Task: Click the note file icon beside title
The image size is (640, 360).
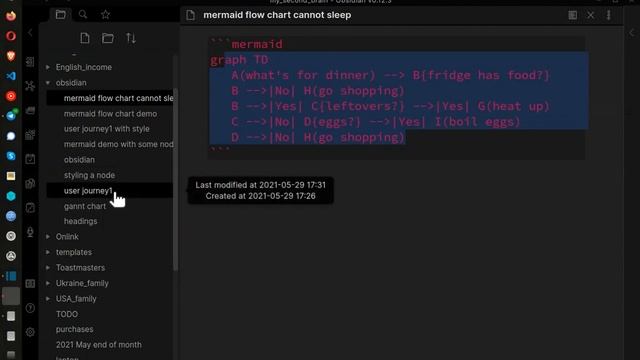Action: (191, 15)
